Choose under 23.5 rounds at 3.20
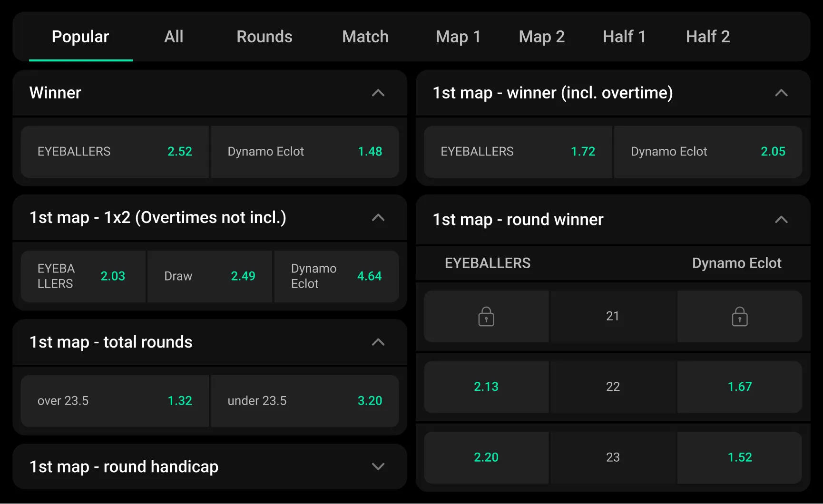Screen dimensions: 823x504 point(304,401)
